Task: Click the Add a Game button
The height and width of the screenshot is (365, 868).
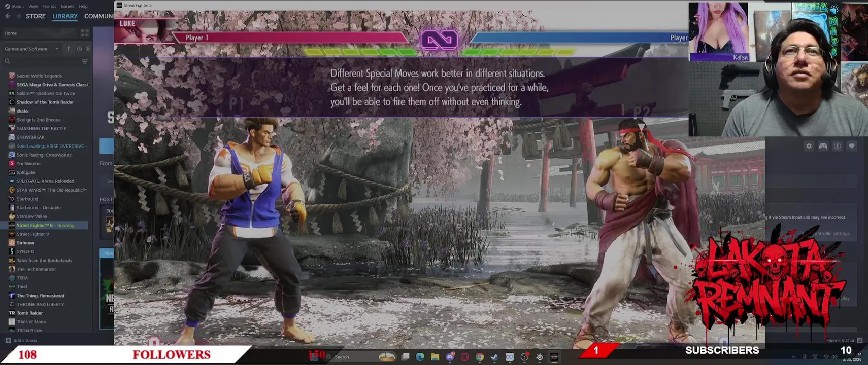Action: tap(21, 340)
